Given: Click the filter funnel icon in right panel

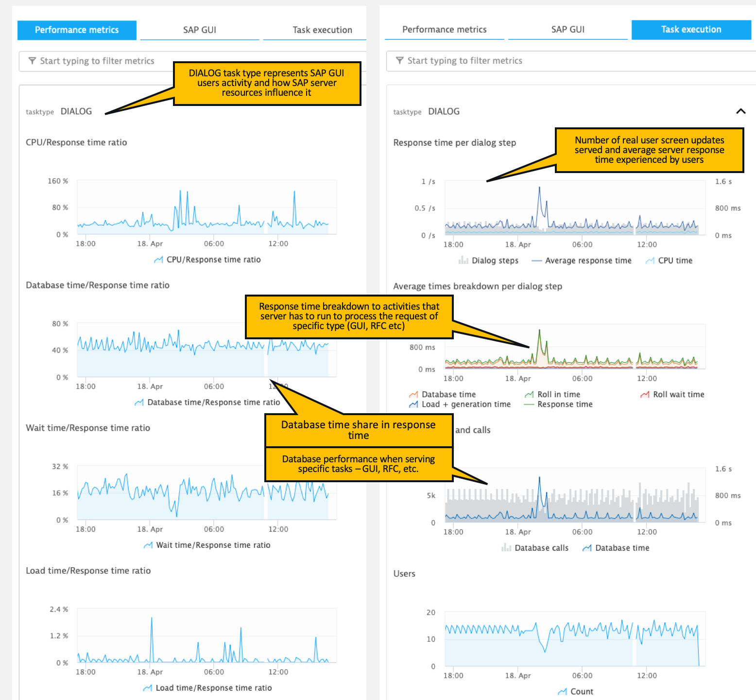Looking at the screenshot, I should tap(400, 60).
